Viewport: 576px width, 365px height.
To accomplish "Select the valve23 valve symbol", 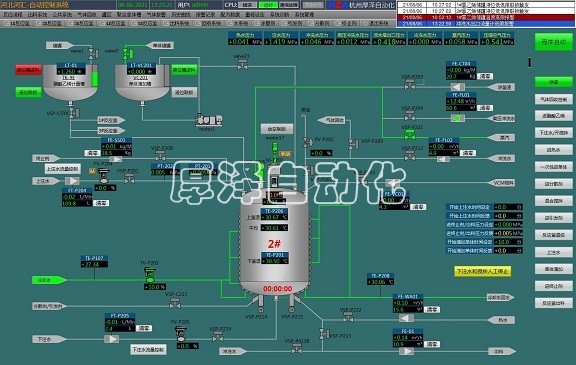I will point(242,64).
